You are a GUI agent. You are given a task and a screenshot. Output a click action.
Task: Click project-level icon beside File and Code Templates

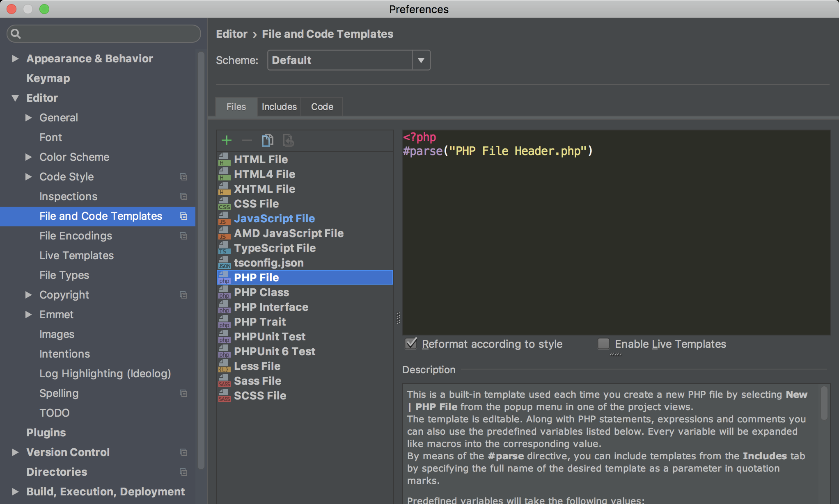click(183, 216)
